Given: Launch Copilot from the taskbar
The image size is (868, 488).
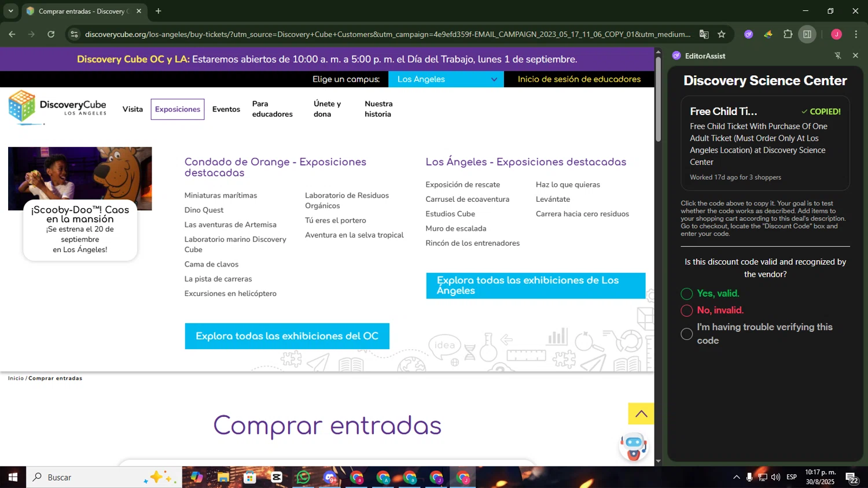Looking at the screenshot, I should pyautogui.click(x=197, y=477).
